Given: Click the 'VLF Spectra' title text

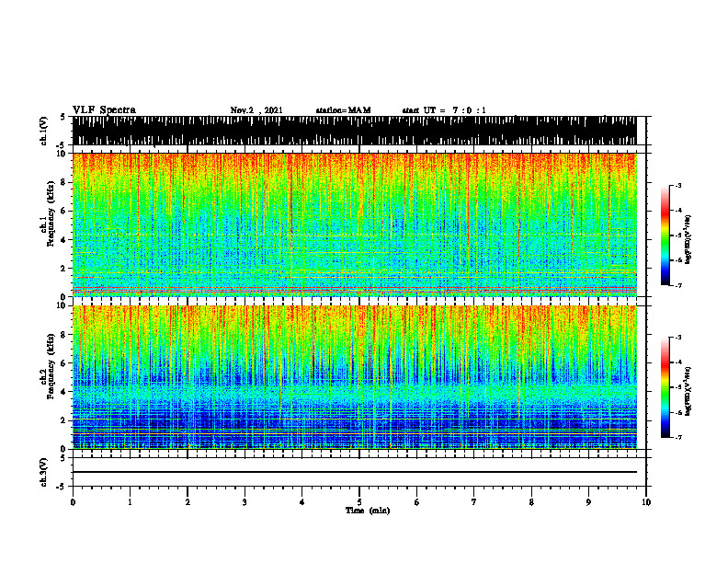Looking at the screenshot, I should click(x=104, y=110).
